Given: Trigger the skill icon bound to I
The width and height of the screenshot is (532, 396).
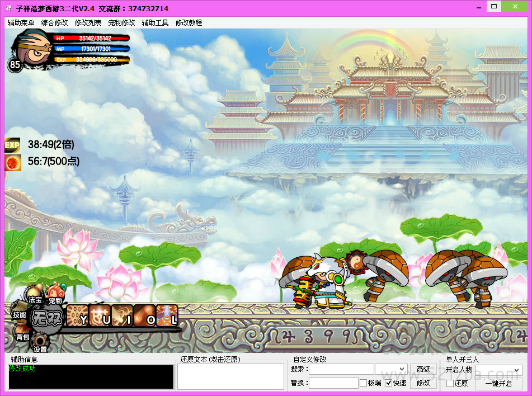Looking at the screenshot, I should (x=123, y=315).
